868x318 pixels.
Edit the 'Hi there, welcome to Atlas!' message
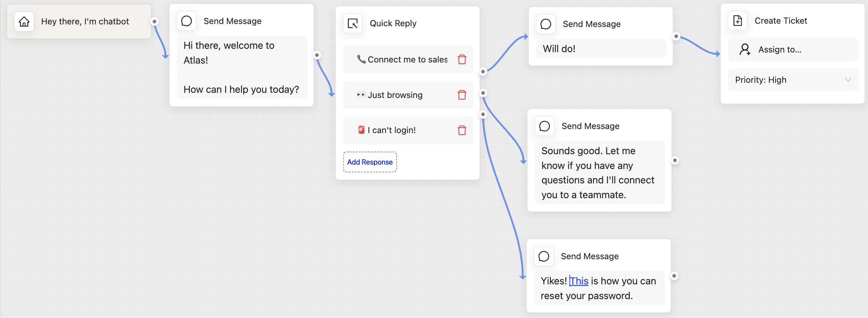tap(242, 67)
